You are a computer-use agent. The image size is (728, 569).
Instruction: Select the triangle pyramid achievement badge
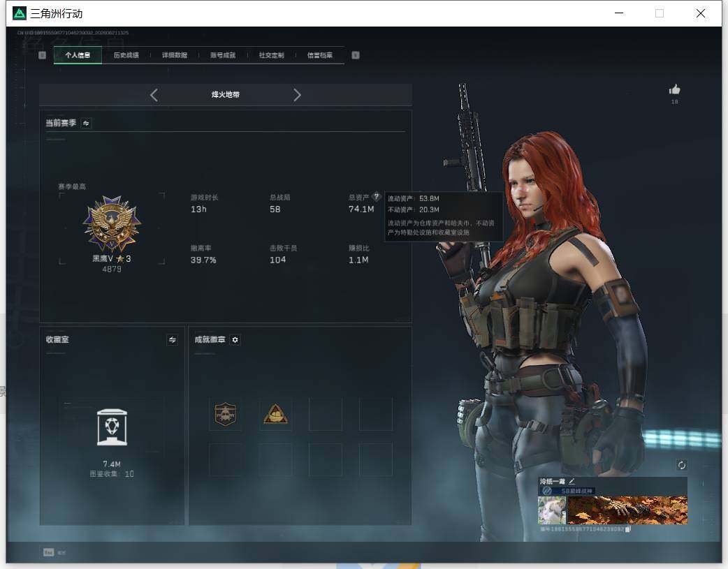click(276, 414)
